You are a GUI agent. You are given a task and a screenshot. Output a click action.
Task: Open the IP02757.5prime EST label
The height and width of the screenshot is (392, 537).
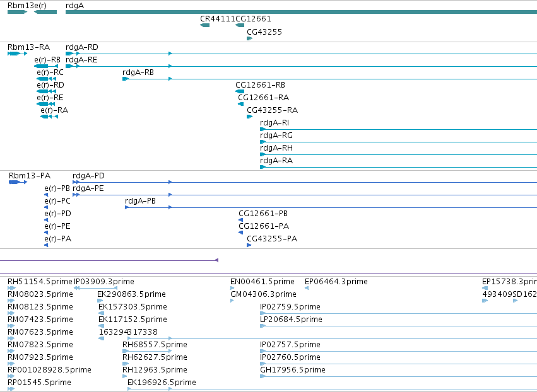pos(290,345)
